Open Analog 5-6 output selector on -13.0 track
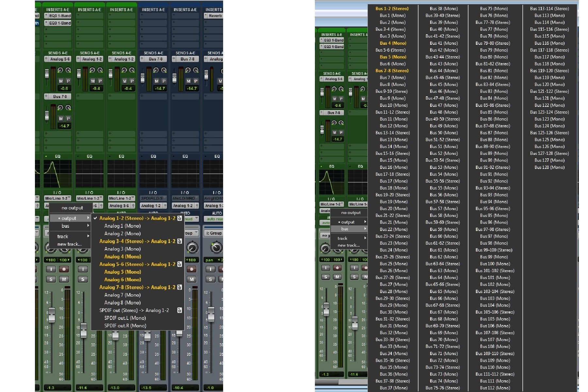This screenshot has height=392, width=588. pyautogui.click(x=119, y=205)
